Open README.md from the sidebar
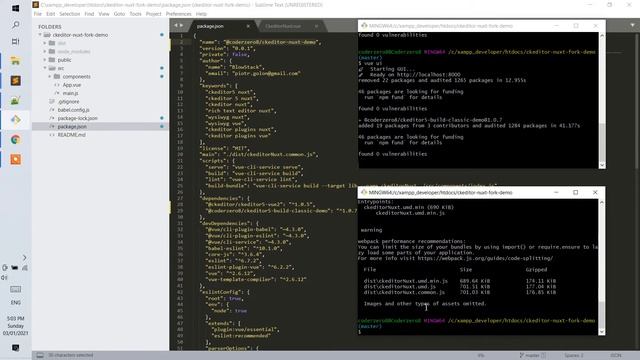The image size is (640, 360). pyautogui.click(x=71, y=135)
